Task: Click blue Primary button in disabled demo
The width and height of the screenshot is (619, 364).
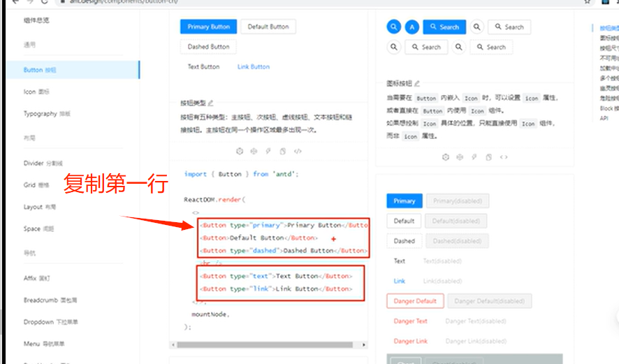Action: click(x=405, y=201)
